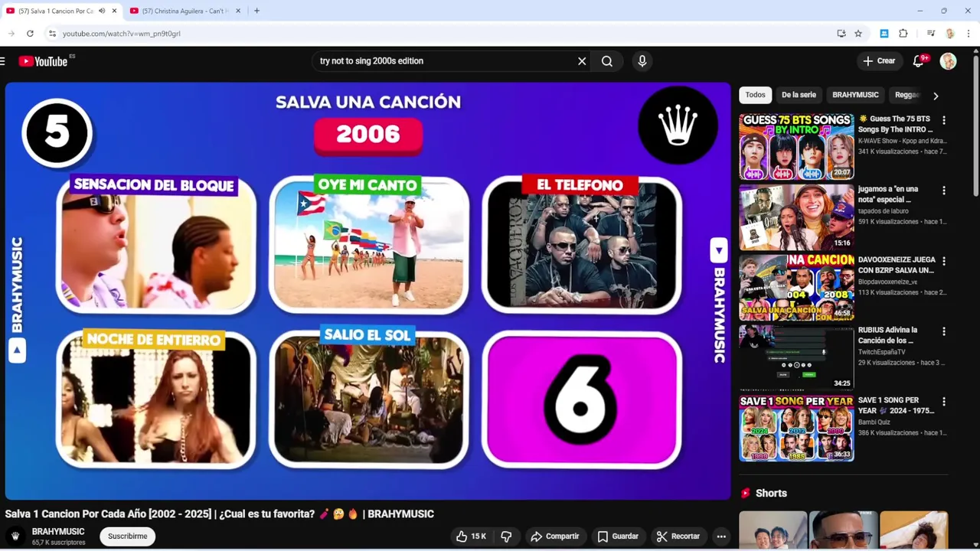Open options for RUBIUS Adivina video

click(x=943, y=331)
